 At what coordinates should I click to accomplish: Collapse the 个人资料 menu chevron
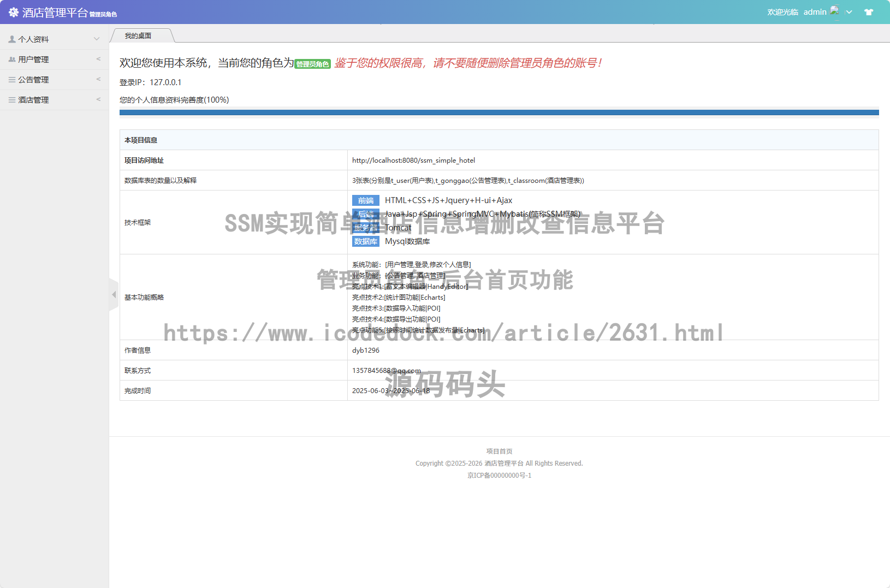pyautogui.click(x=97, y=39)
